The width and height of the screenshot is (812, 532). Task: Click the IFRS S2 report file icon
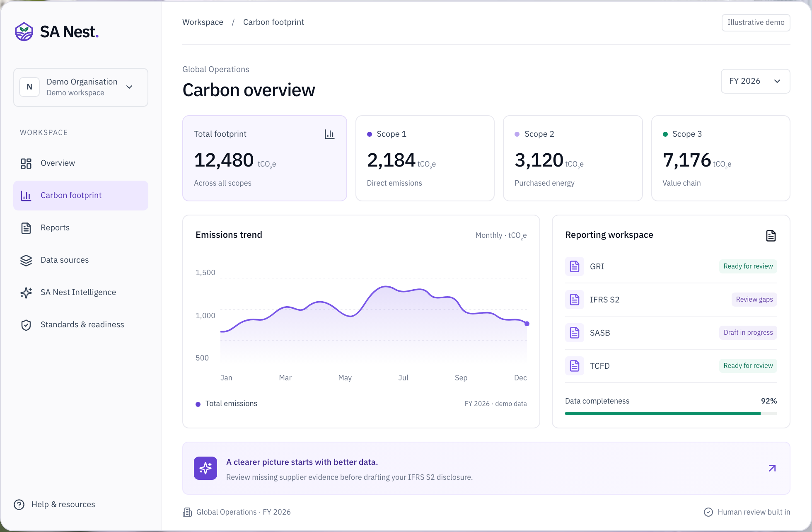(575, 300)
